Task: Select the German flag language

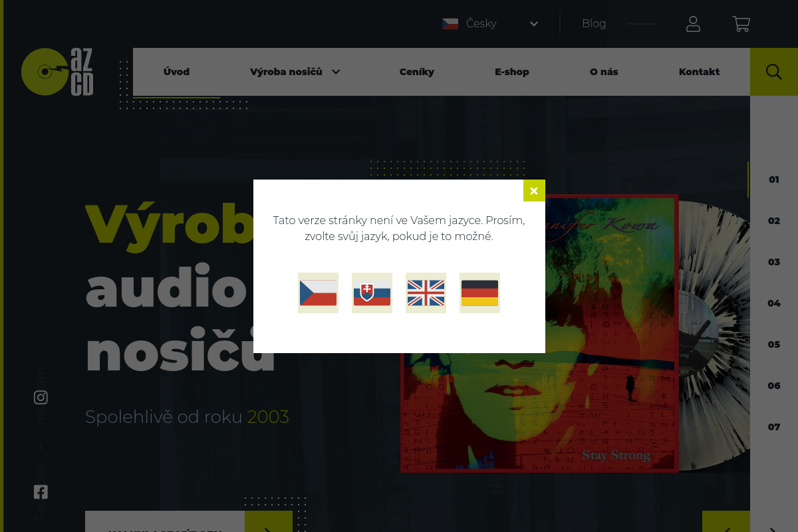Action: point(479,293)
